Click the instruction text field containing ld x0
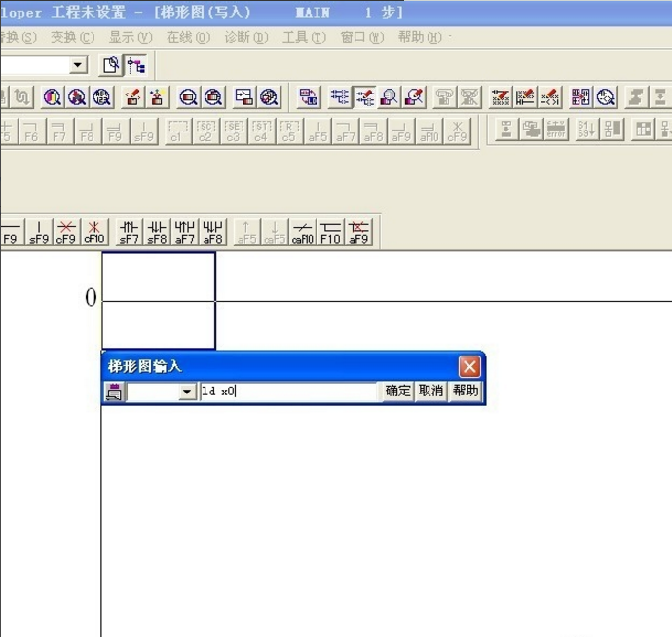This screenshot has height=637, width=672. click(x=288, y=392)
